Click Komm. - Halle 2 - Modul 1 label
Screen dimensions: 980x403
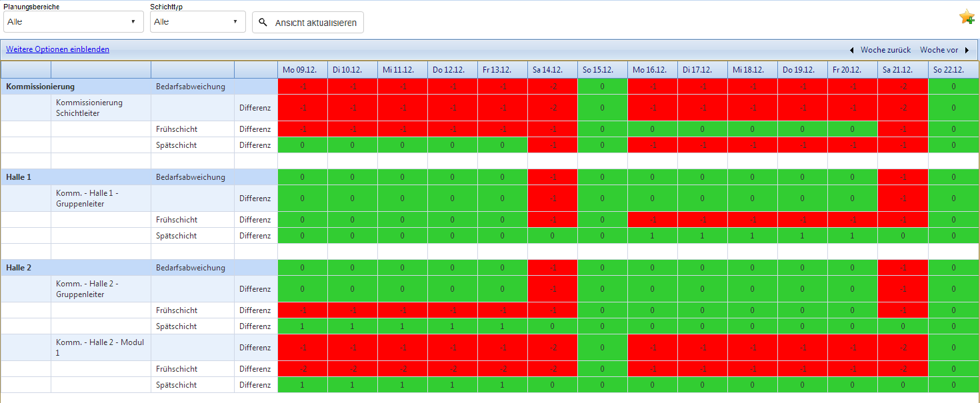coord(100,348)
